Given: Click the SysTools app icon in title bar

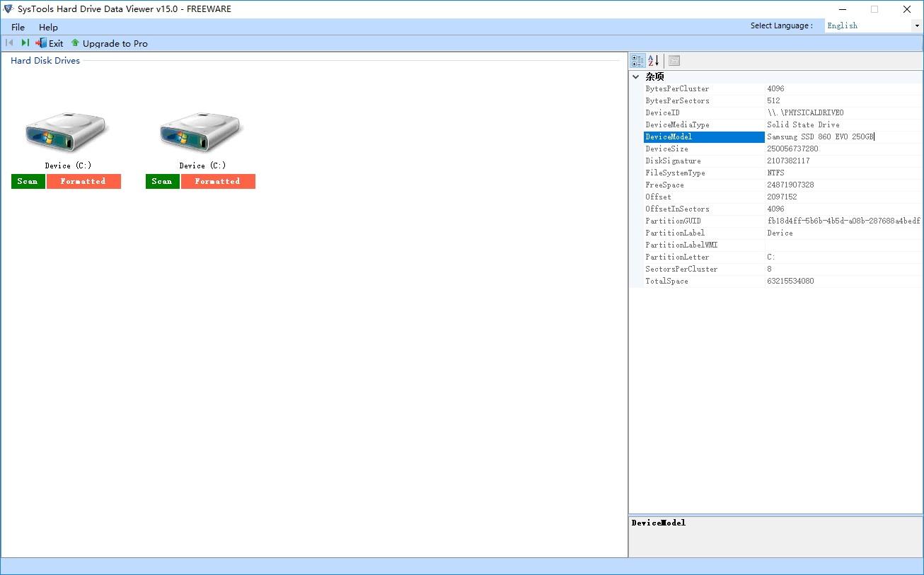Looking at the screenshot, I should [8, 9].
